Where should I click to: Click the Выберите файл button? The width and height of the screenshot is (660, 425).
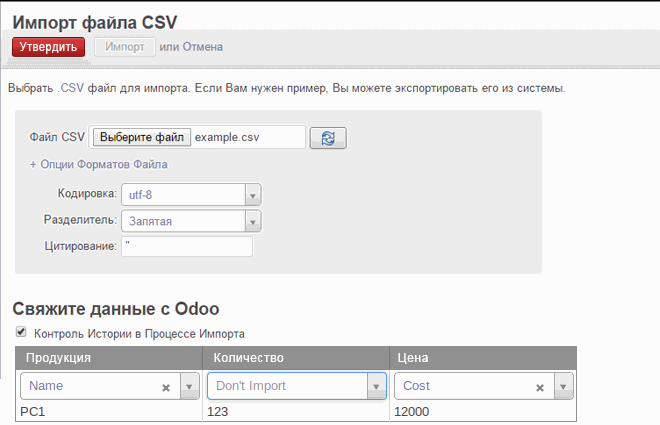(x=142, y=137)
